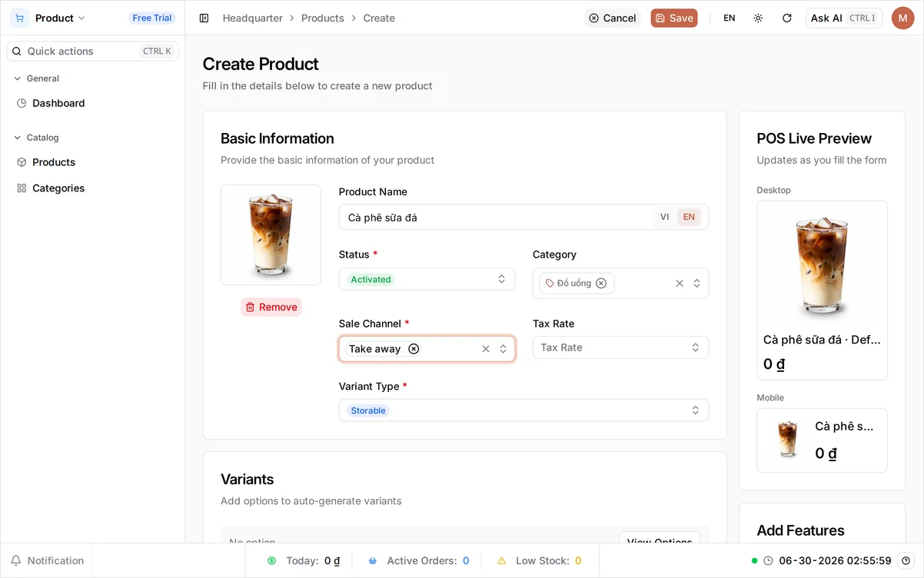924x578 pixels.
Task: Click Today revenue dollar icon
Action: click(271, 561)
